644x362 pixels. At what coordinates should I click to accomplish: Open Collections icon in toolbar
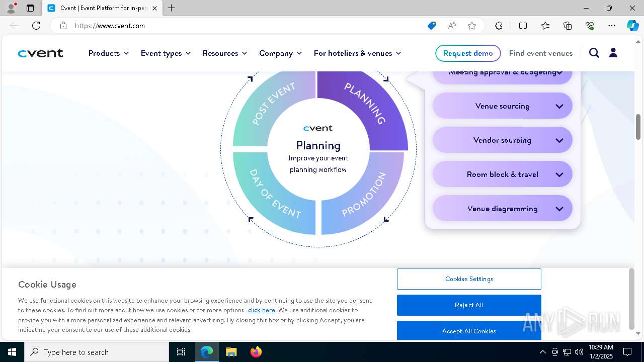pyautogui.click(x=568, y=26)
